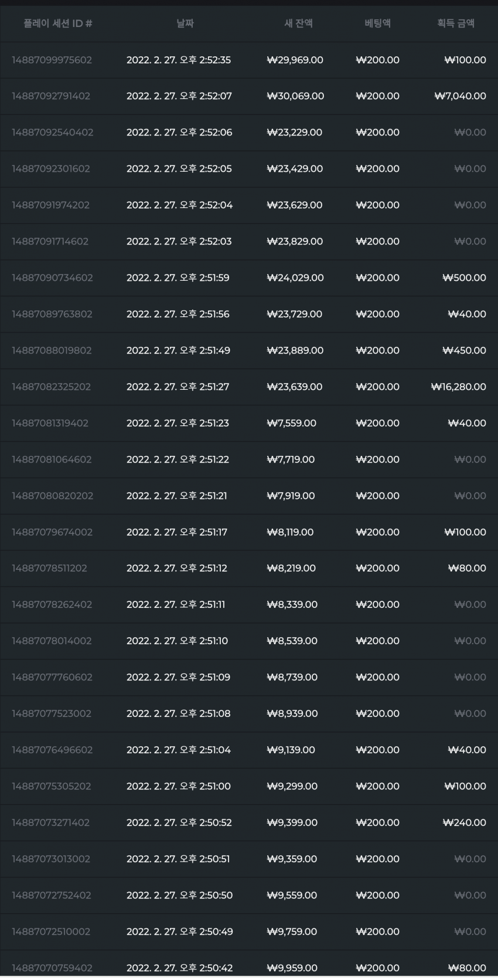Click the ₩500.00 win amount
Image resolution: width=498 pixels, height=980 pixels.
[464, 278]
